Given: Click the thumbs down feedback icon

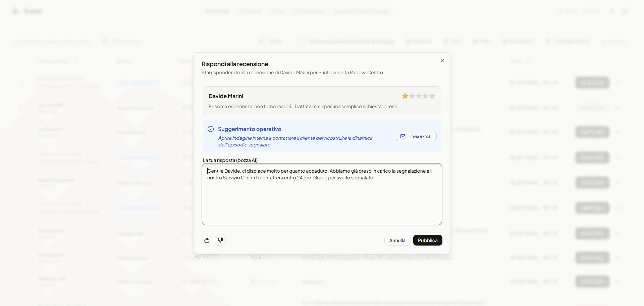Looking at the screenshot, I should coord(220,240).
